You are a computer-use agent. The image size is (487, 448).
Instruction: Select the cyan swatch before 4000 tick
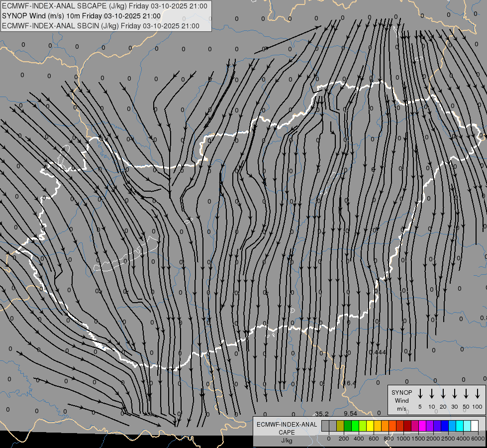(x=459, y=426)
